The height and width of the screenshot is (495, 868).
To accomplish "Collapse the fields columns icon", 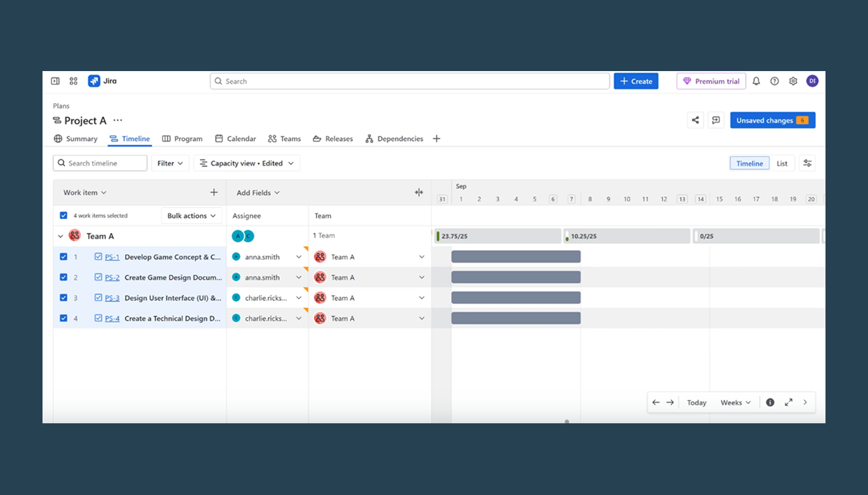I will click(x=419, y=192).
